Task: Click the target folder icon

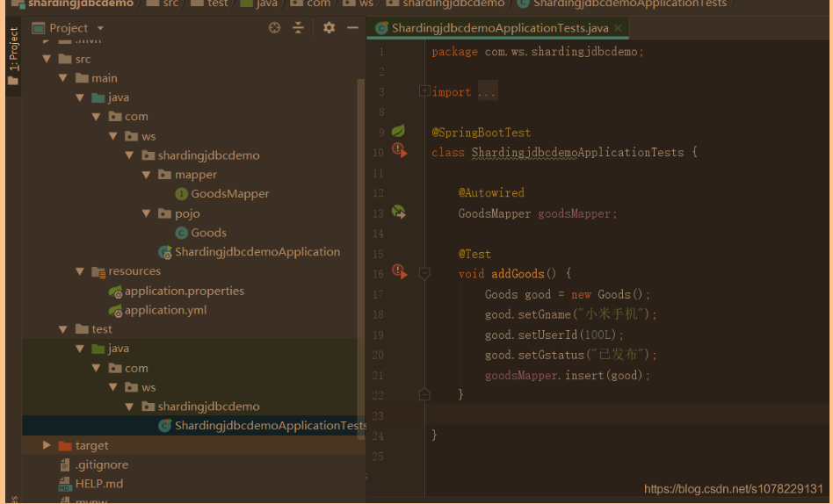Action: (x=65, y=445)
